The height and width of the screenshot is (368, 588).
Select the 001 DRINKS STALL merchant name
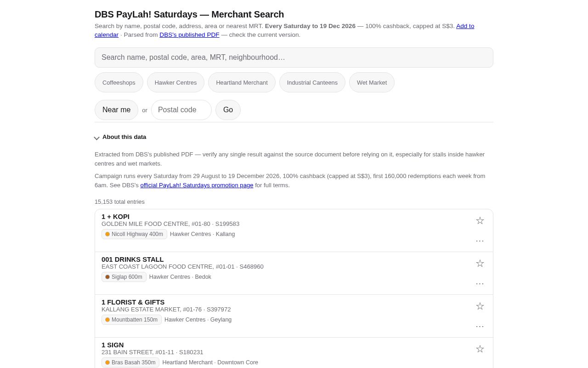132,259
